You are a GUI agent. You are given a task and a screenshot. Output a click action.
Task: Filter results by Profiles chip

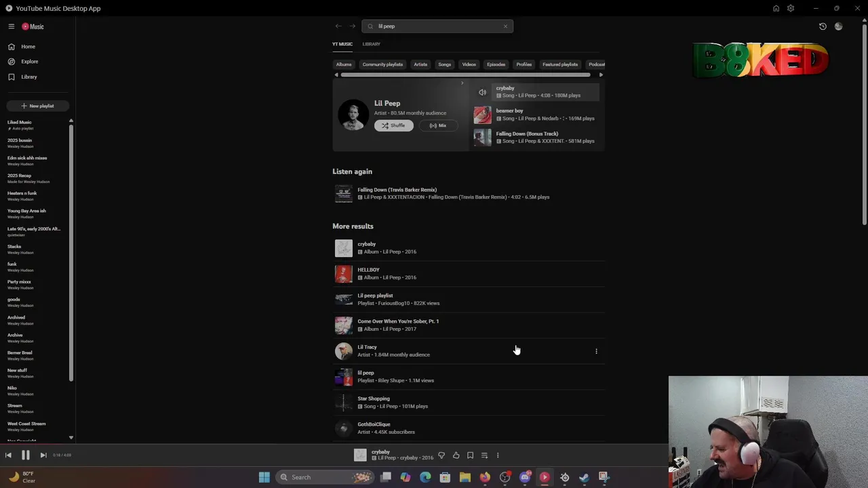click(x=524, y=64)
